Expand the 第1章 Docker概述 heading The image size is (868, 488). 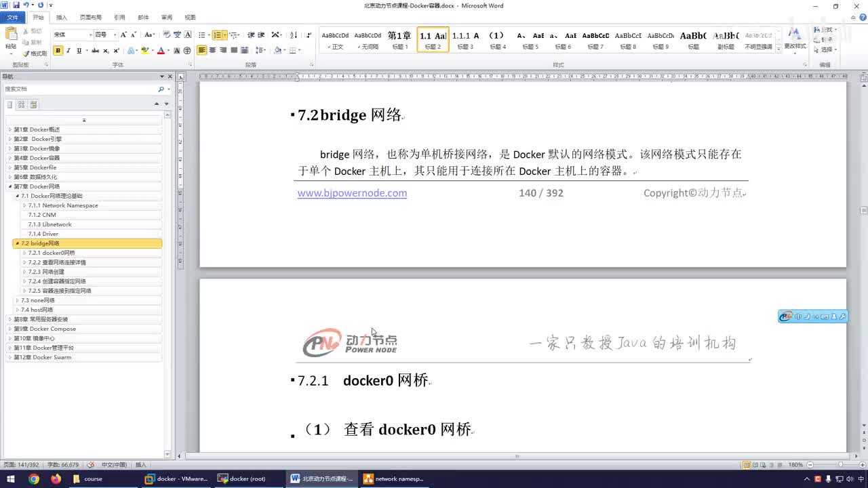[10, 129]
